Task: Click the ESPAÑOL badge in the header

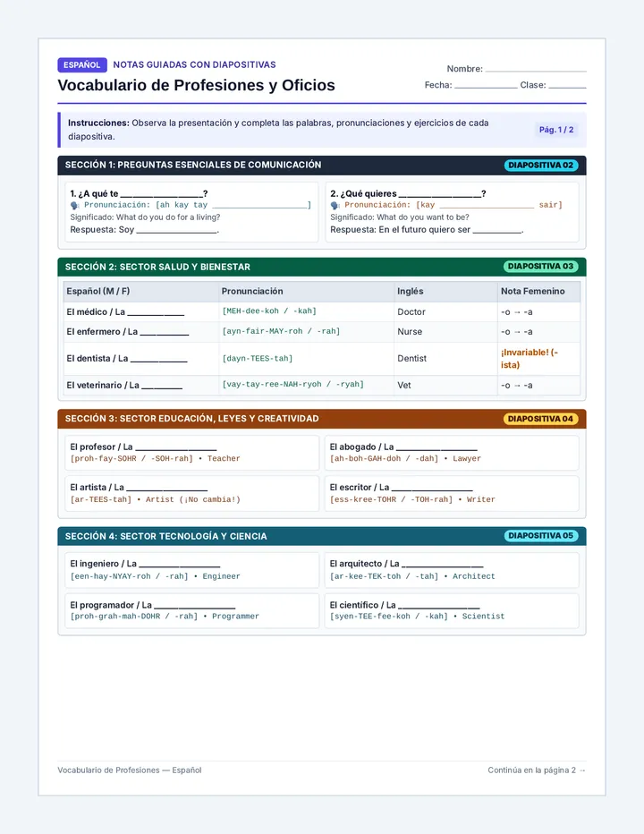Action: coord(82,65)
